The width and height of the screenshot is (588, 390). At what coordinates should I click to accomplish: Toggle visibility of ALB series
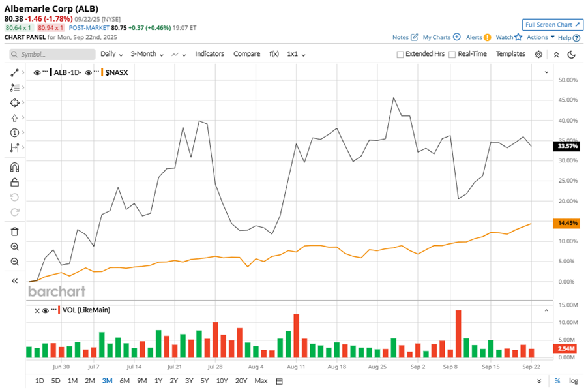(37, 73)
